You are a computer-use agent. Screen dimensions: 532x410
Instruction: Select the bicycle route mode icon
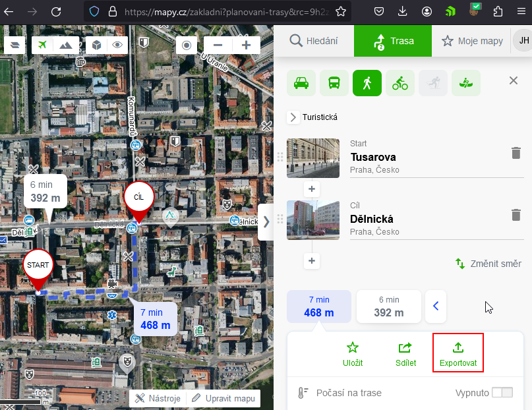(400, 83)
